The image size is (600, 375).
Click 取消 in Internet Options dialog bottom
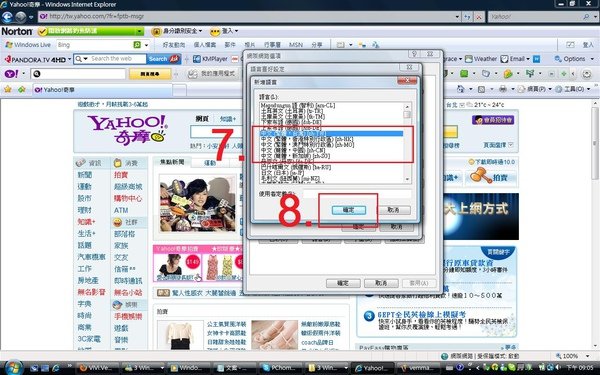381,283
